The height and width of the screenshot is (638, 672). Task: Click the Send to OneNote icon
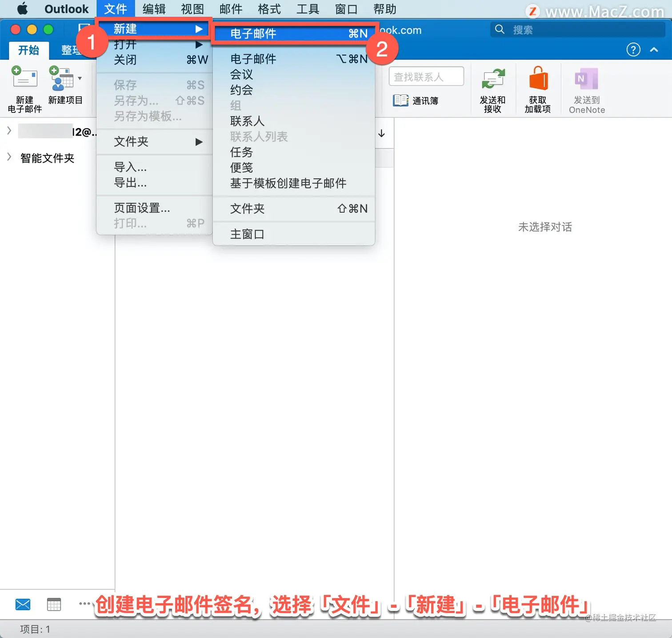pyautogui.click(x=586, y=79)
